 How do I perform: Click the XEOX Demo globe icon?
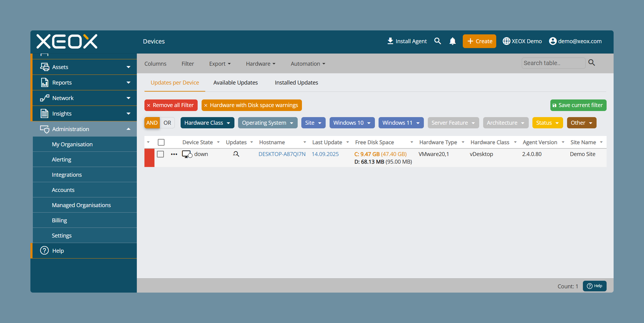[x=506, y=41]
